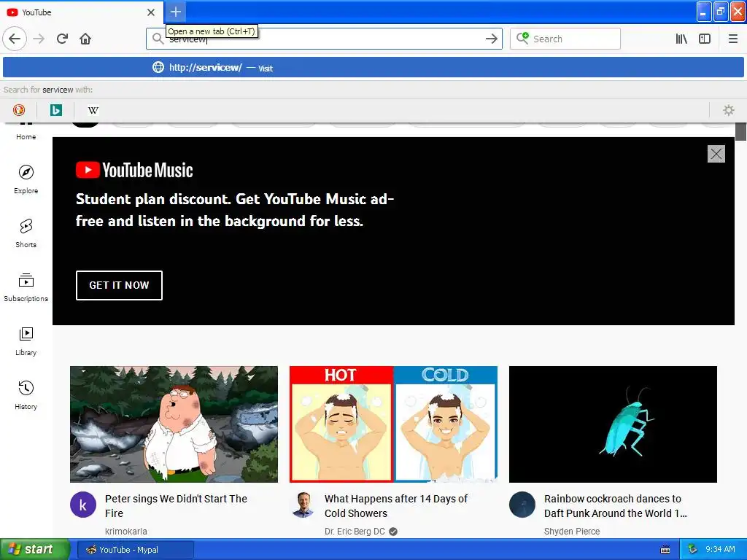Click the Go arrow in address bar
The height and width of the screenshot is (560, 747).
(491, 39)
